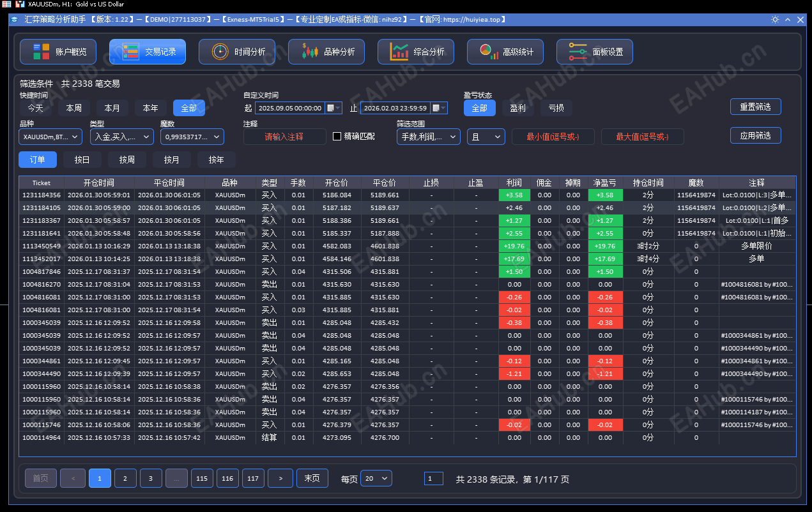
Task: Sort by the 利润 column header
Action: [514, 183]
